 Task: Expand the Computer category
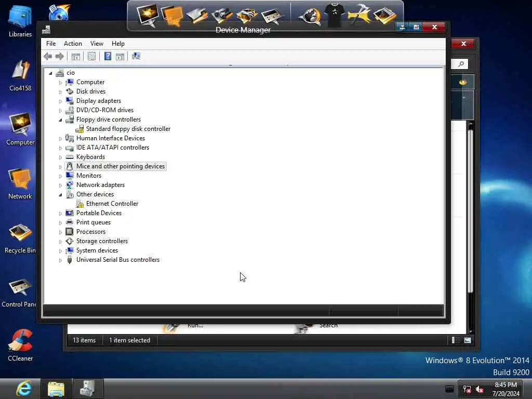[60, 83]
